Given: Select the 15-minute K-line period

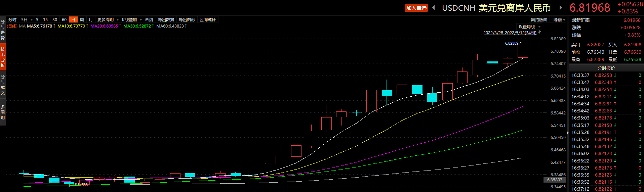Looking at the screenshot, I should point(45,20).
